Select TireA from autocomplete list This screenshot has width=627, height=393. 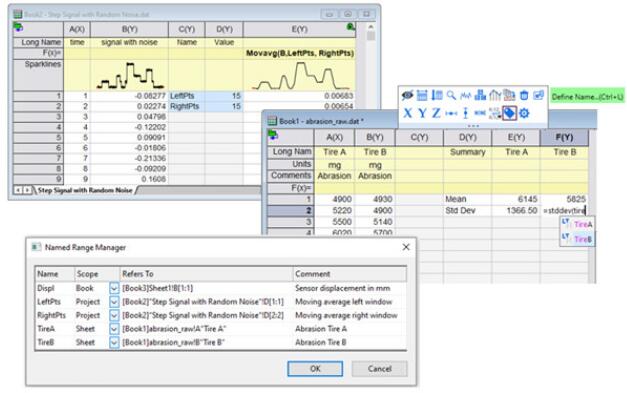(x=577, y=224)
